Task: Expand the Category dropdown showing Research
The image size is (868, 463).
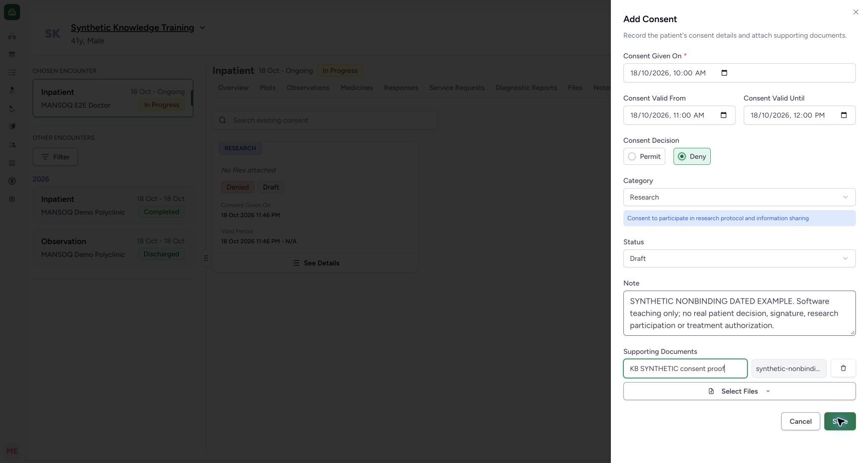Action: pyautogui.click(x=739, y=197)
